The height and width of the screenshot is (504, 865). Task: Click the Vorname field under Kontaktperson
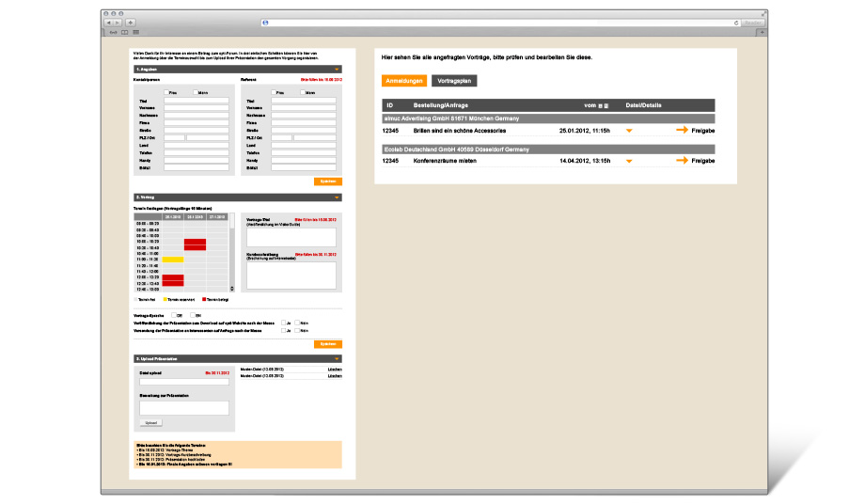(x=197, y=108)
